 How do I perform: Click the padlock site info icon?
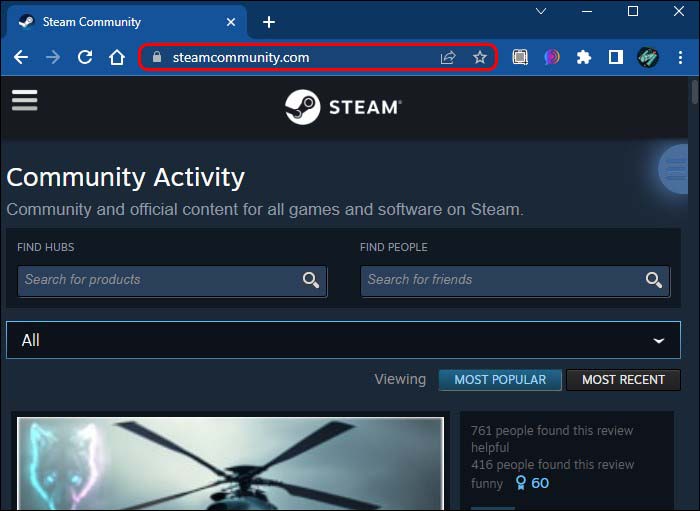[157, 57]
